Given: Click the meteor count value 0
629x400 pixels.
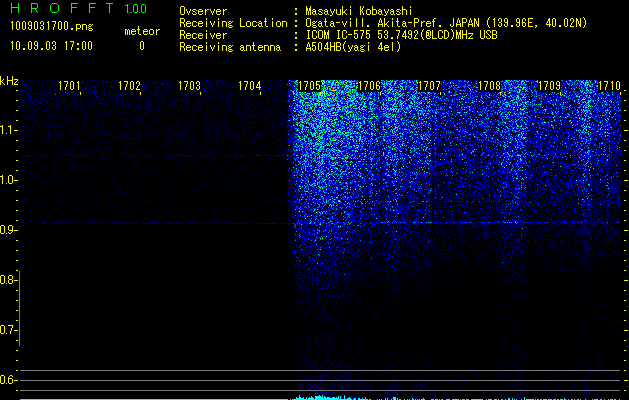Looking at the screenshot, I should (142, 46).
